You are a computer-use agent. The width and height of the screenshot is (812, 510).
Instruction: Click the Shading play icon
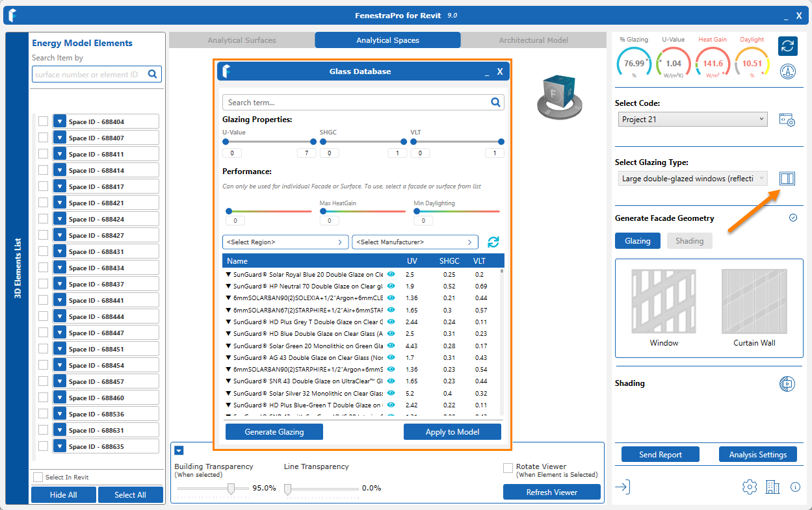[x=787, y=384]
